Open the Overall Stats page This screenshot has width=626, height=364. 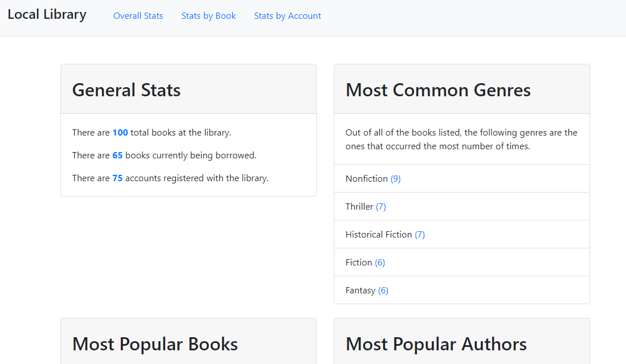(x=138, y=15)
